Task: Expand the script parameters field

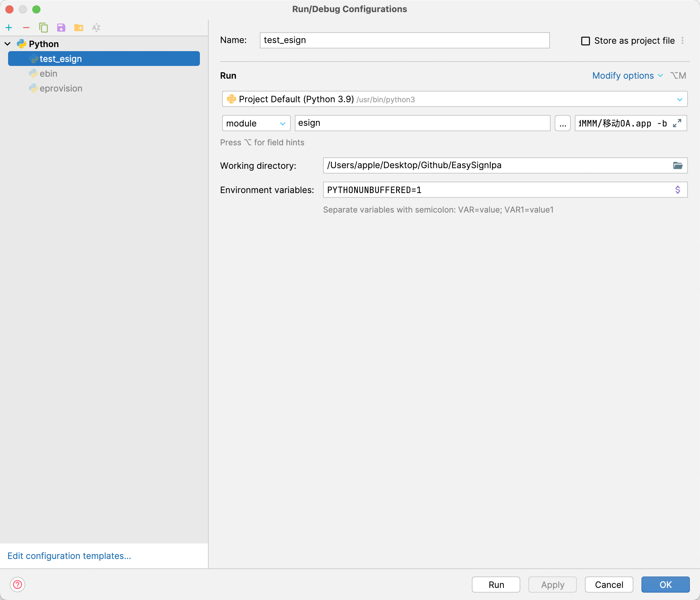Action: point(677,123)
